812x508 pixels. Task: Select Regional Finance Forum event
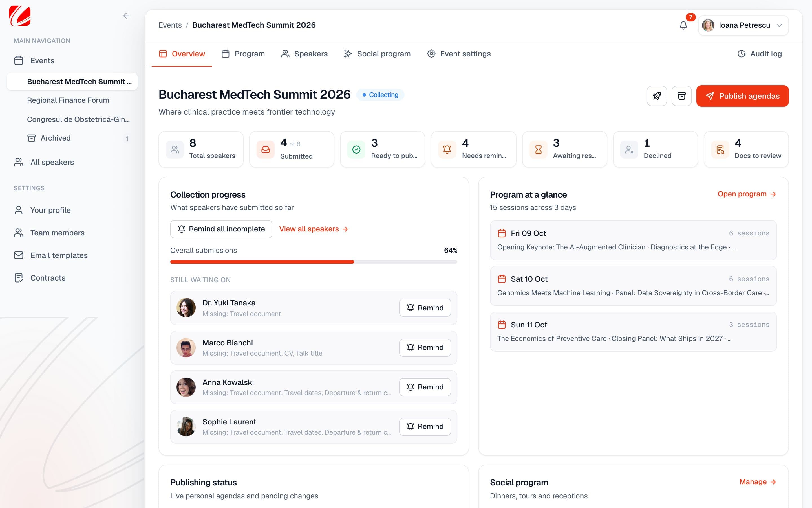[x=72, y=100]
